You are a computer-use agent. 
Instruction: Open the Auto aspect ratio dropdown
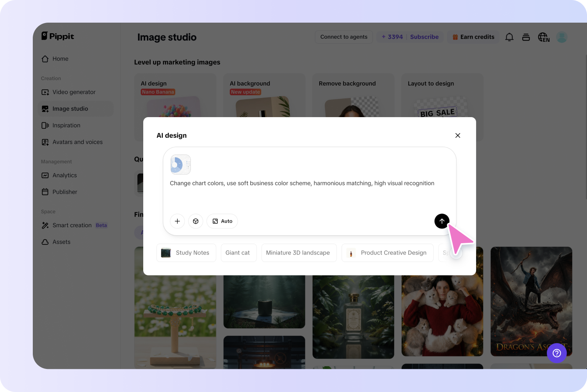point(222,221)
